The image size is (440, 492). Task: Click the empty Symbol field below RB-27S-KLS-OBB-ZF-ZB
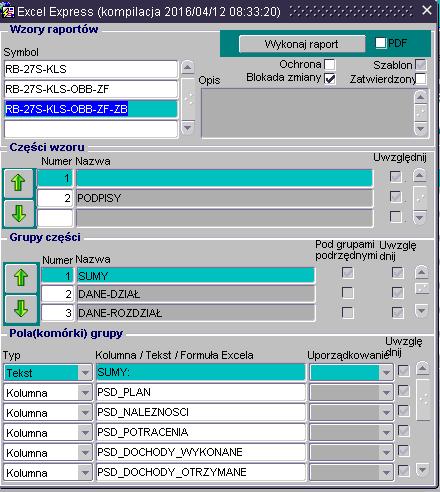tap(91, 129)
